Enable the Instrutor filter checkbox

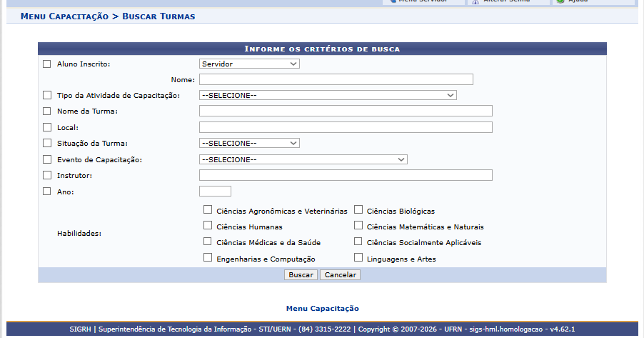click(x=47, y=175)
